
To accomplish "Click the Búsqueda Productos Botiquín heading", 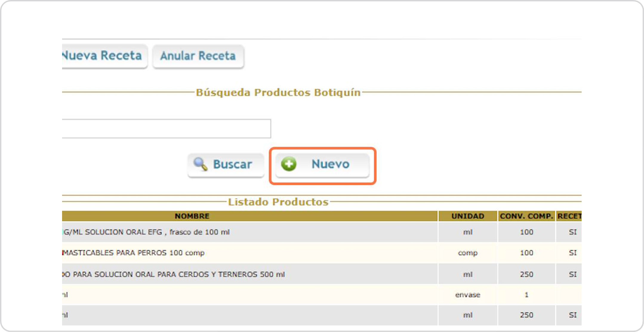I will (x=278, y=93).
